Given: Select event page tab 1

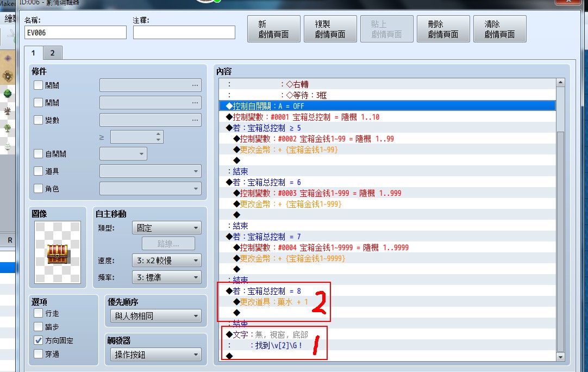Looking at the screenshot, I should pos(33,53).
